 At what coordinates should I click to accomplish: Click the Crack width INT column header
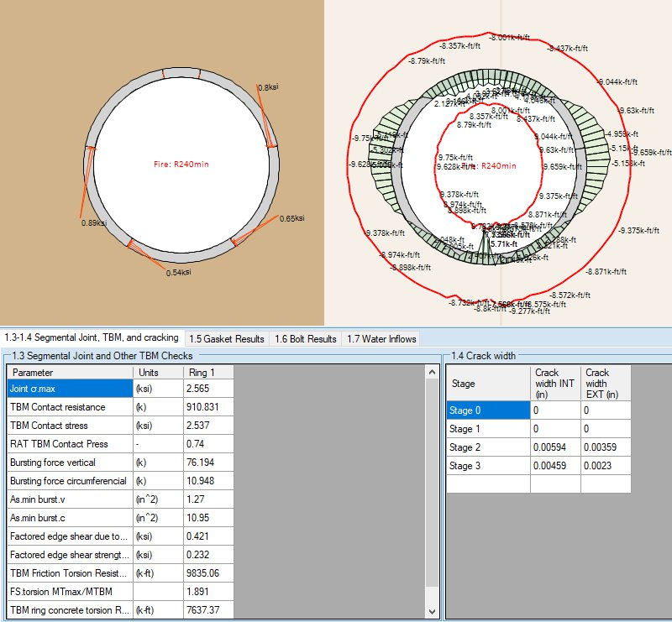(x=554, y=383)
